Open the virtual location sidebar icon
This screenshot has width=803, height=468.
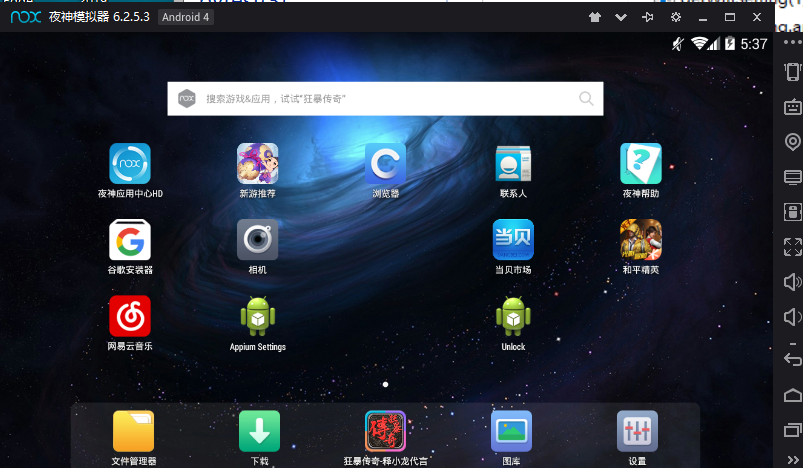(x=793, y=141)
